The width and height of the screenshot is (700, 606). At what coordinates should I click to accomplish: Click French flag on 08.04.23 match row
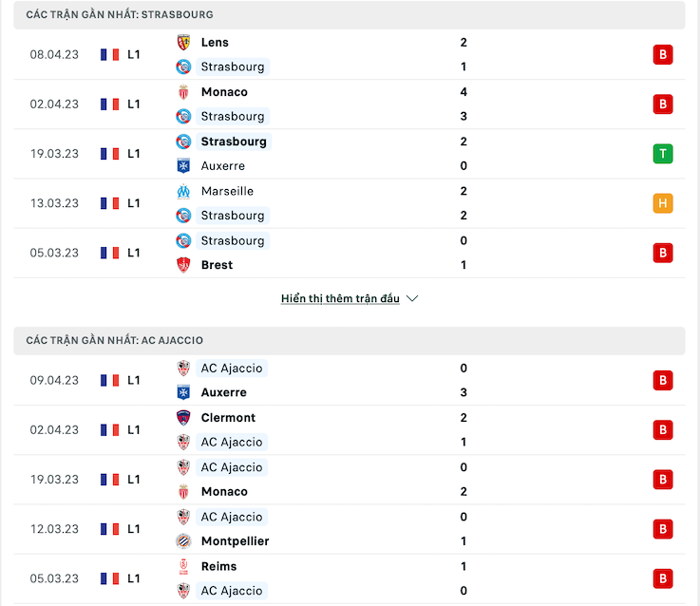tap(110, 55)
